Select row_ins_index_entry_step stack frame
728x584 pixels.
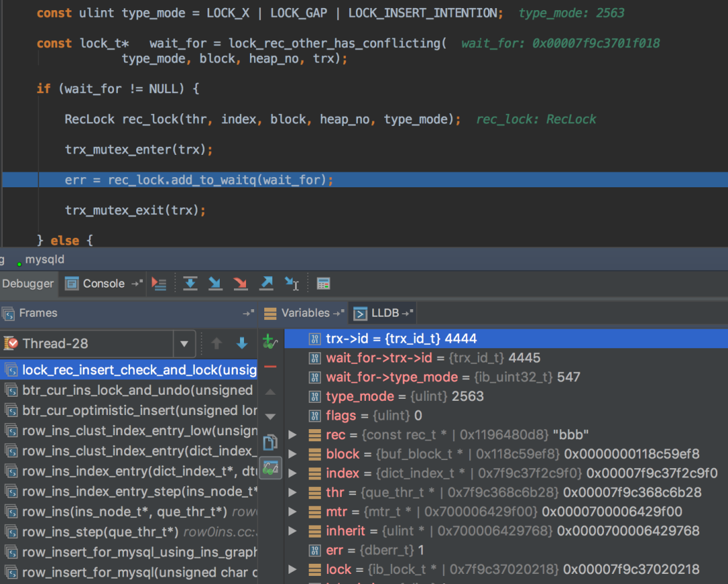tap(129, 491)
